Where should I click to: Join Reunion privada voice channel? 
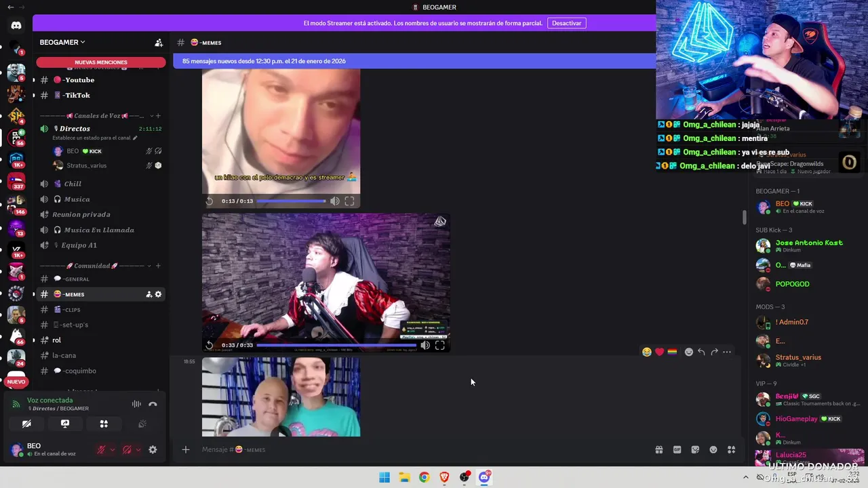coord(100,214)
